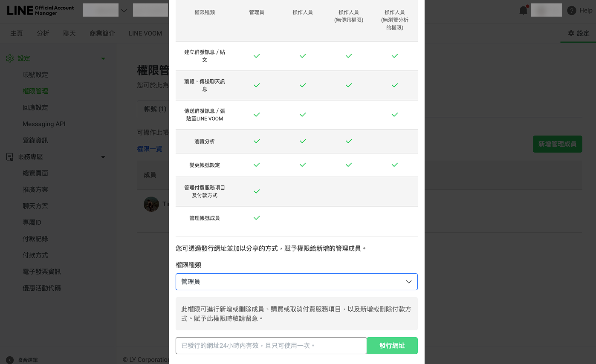Screen dimensions: 596x364
Task: Open 電子發票資訊 in the sidebar
Action: click(x=42, y=272)
